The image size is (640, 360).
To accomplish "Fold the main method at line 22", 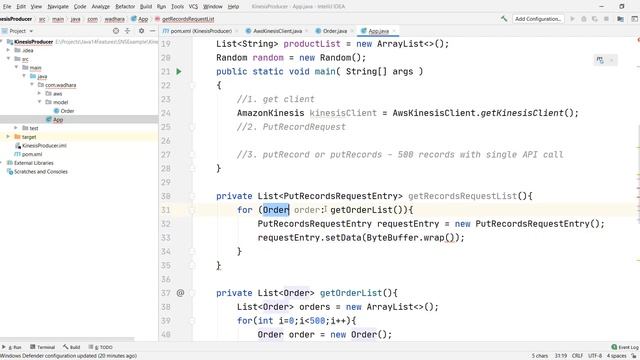I will 192,85.
